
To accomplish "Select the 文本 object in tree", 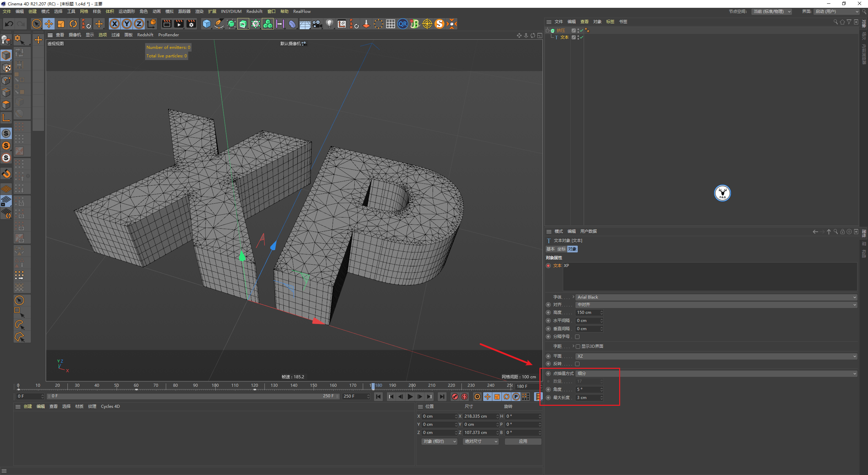I will pyautogui.click(x=565, y=37).
